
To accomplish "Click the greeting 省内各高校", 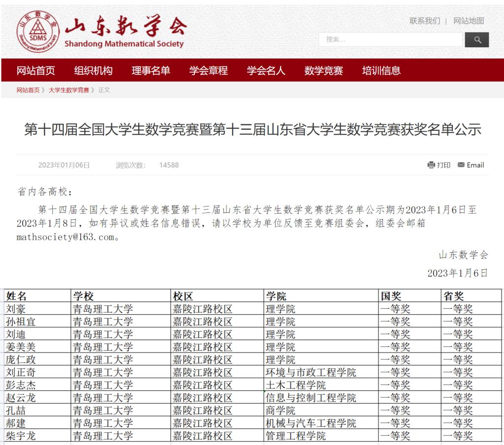I will pos(44,192).
